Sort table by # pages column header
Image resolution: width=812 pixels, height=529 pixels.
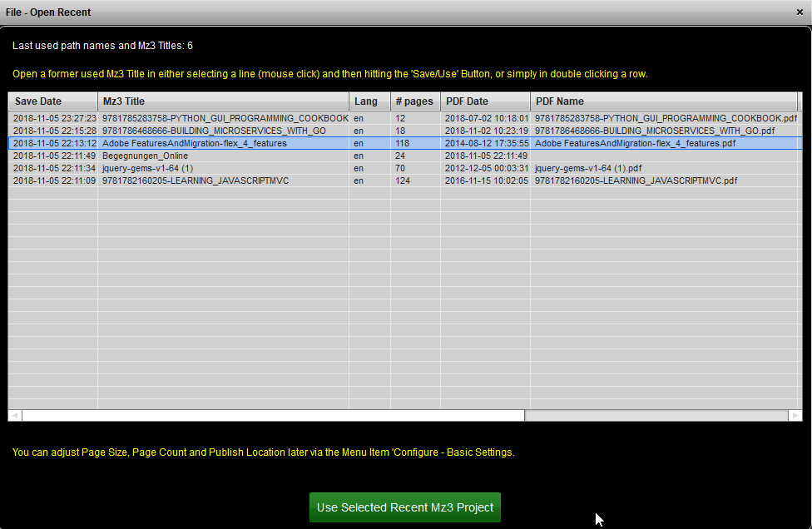click(415, 101)
